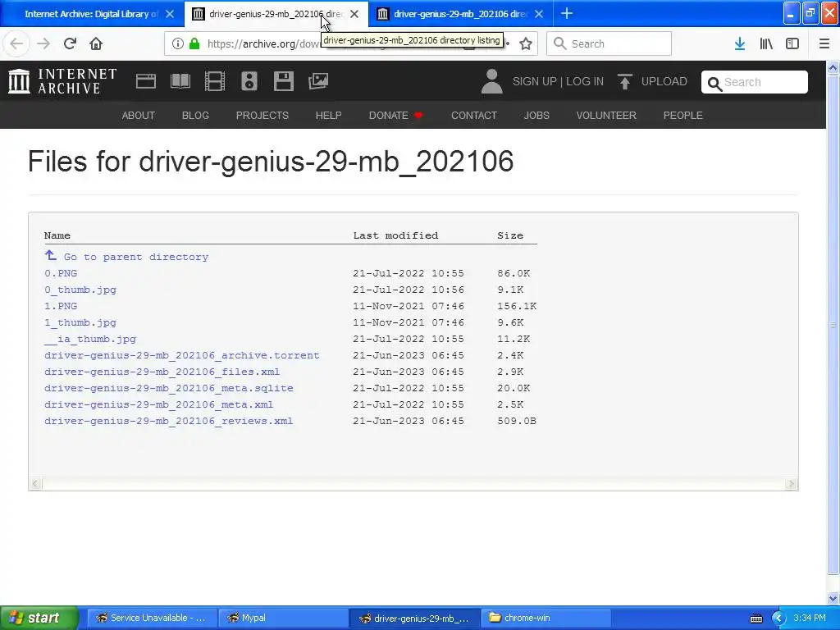Open the BLOG menu item
This screenshot has height=630, width=840.
coord(195,115)
